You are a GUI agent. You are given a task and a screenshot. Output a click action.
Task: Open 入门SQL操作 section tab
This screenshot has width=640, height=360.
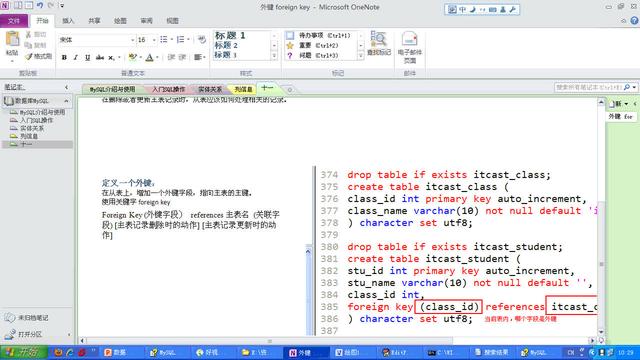coord(169,89)
